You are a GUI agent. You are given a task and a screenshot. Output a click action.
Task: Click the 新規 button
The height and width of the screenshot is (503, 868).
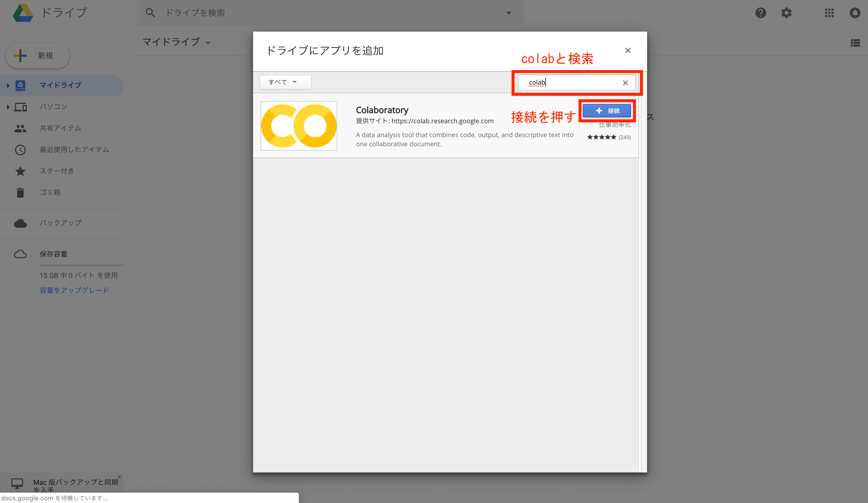click(x=38, y=56)
